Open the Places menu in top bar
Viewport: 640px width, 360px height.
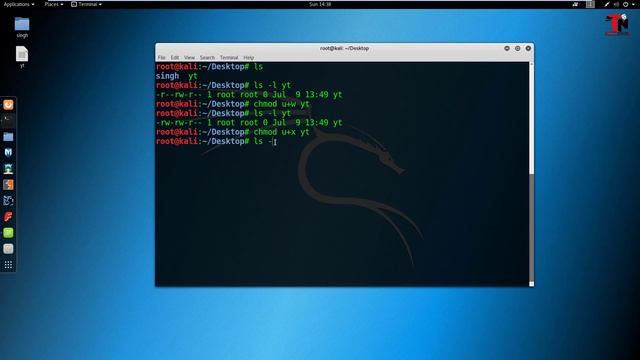[x=54, y=4]
